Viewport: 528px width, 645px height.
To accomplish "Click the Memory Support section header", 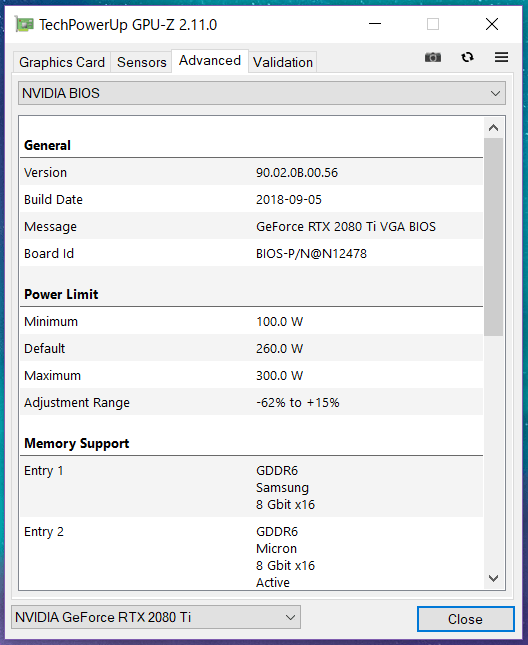I will click(x=76, y=443).
